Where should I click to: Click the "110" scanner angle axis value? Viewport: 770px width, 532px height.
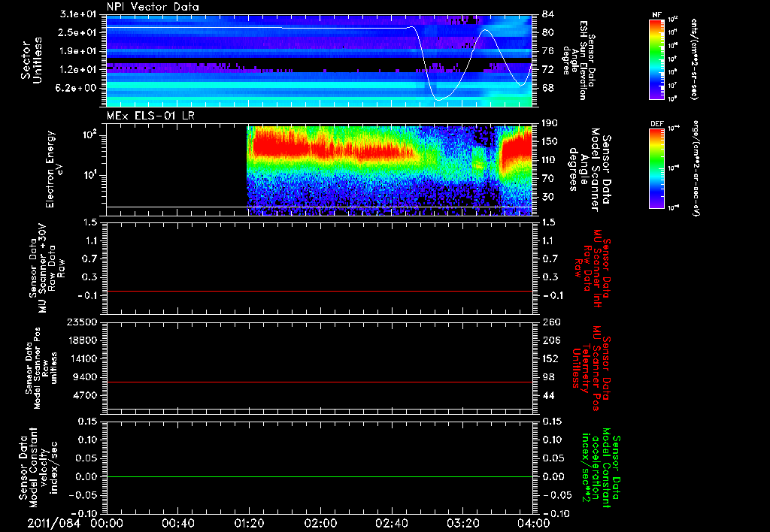[550, 160]
